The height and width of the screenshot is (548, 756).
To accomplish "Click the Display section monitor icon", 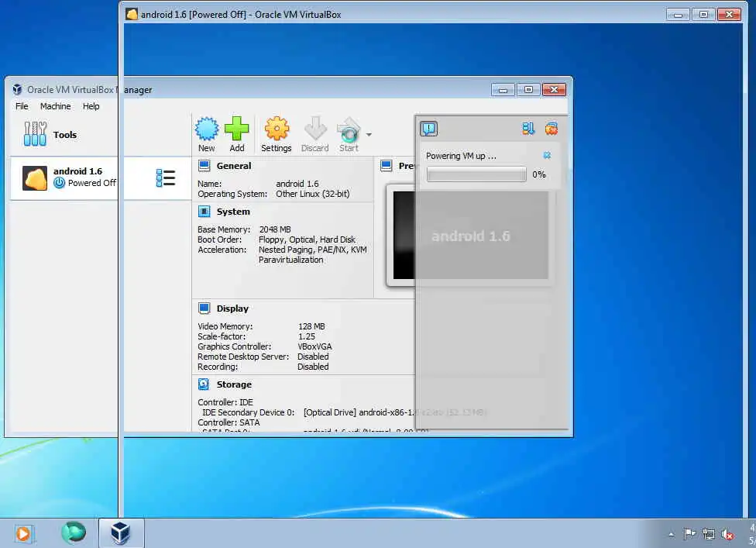I will coord(204,308).
